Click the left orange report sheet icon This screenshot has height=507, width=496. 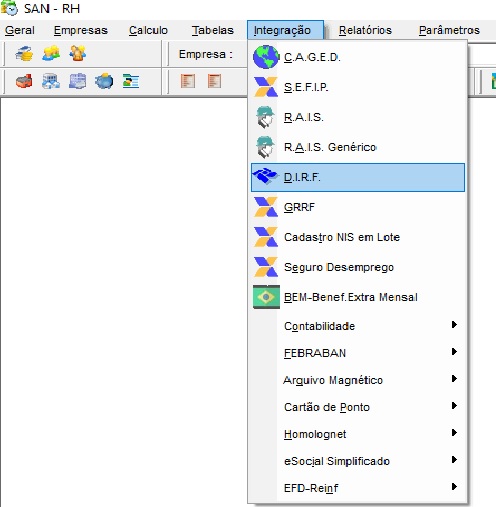[x=188, y=81]
